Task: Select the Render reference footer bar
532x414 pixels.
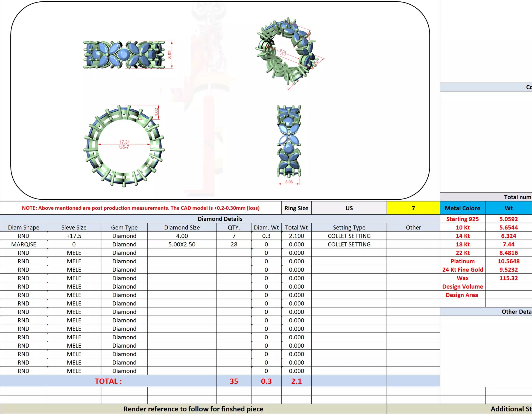Action: pyautogui.click(x=193, y=409)
